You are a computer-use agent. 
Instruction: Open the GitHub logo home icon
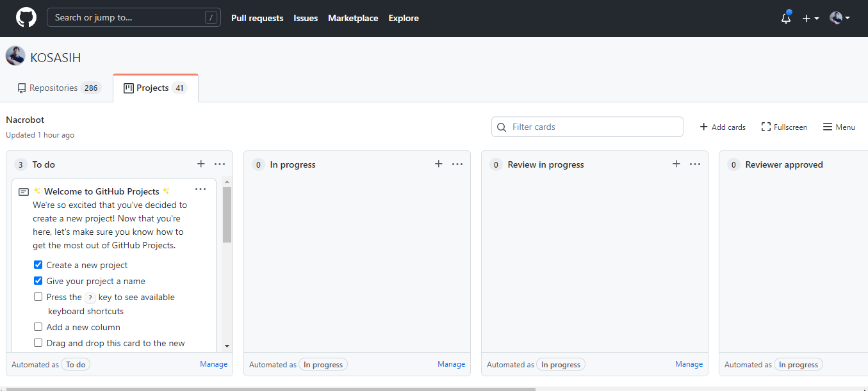(x=26, y=18)
